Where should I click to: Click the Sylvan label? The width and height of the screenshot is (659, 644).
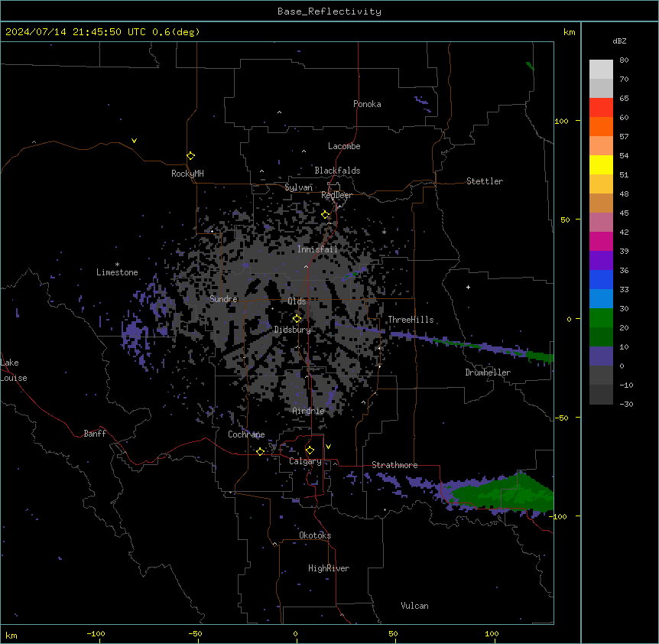298,187
